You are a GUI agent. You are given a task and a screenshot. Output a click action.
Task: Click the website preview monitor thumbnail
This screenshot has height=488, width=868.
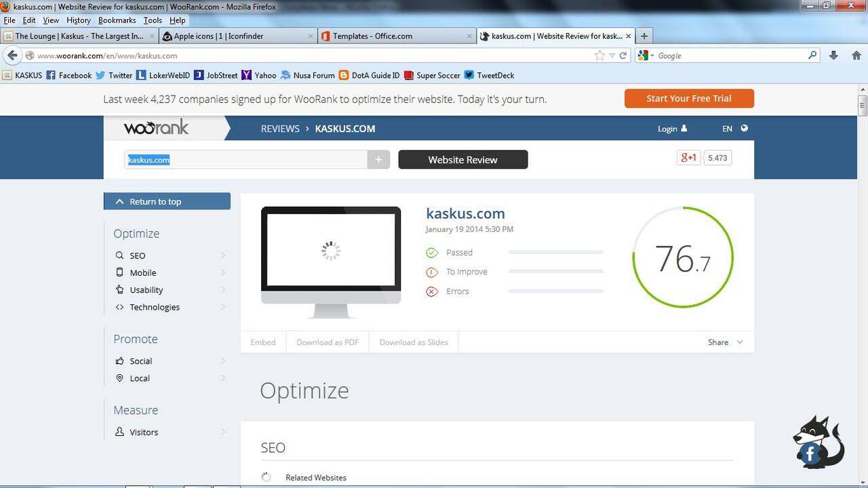click(331, 262)
